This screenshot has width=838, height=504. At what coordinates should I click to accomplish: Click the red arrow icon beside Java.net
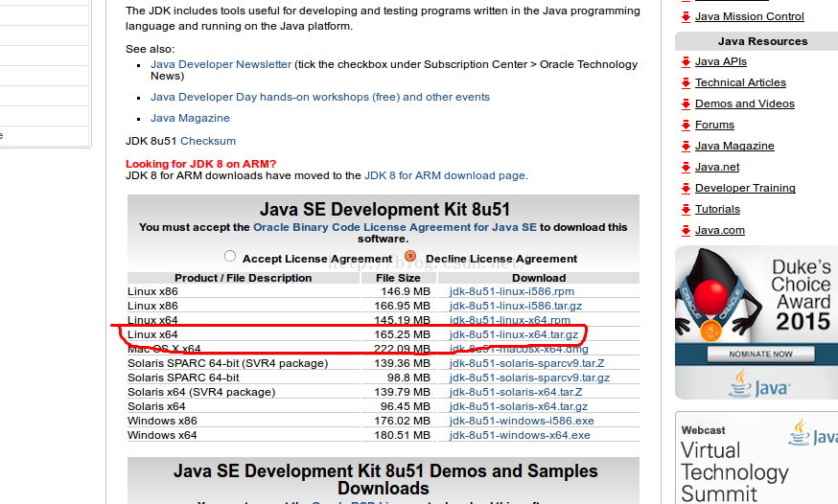coord(686,167)
